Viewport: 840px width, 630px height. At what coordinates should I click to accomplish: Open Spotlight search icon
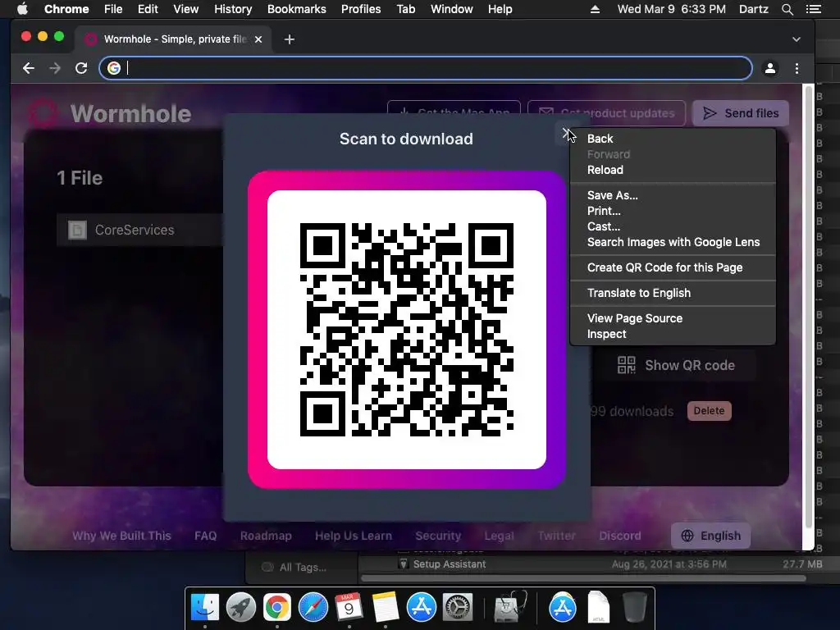787,9
